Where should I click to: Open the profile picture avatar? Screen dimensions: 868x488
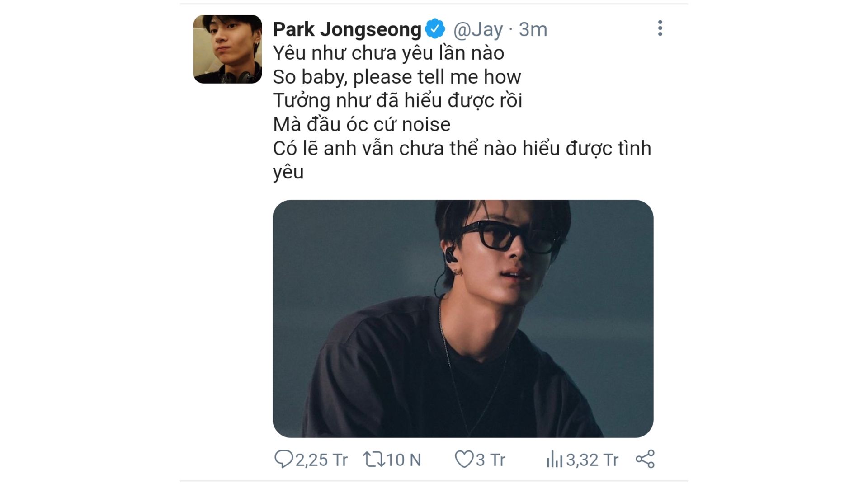tap(227, 49)
